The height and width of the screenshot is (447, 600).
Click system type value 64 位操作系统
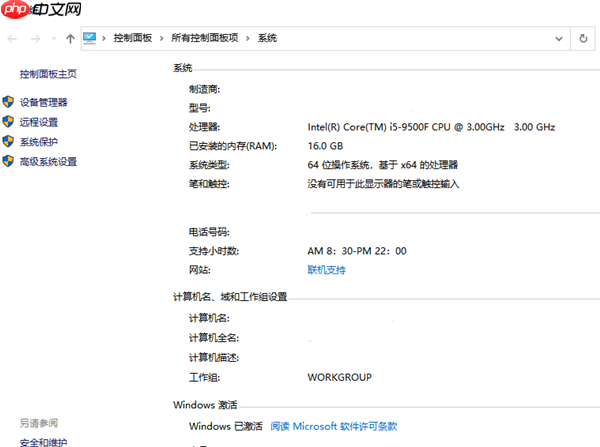(x=383, y=165)
